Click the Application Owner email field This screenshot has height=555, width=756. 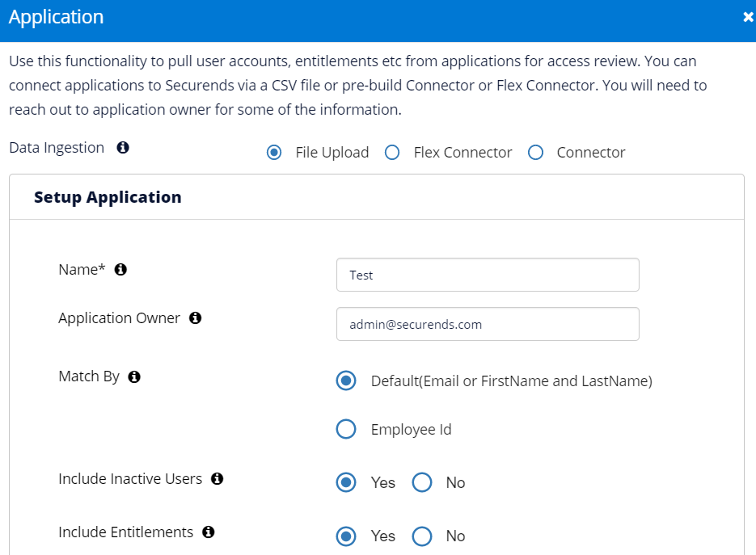[x=488, y=324]
